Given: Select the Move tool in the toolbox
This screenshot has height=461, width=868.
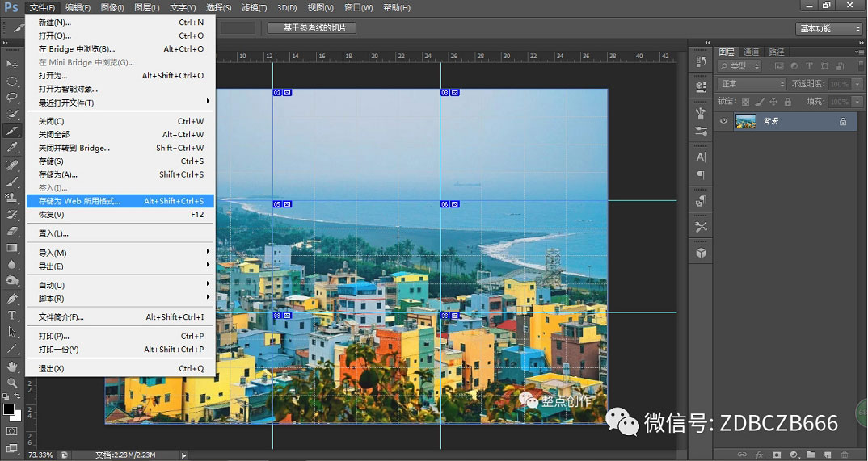Looking at the screenshot, I should (12, 64).
